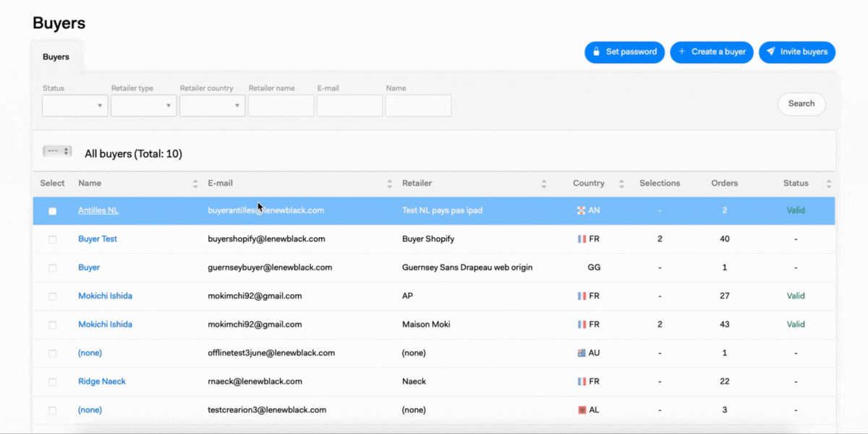Open the Status filter dropdown
Screen dimensions: 868x434
click(75, 106)
